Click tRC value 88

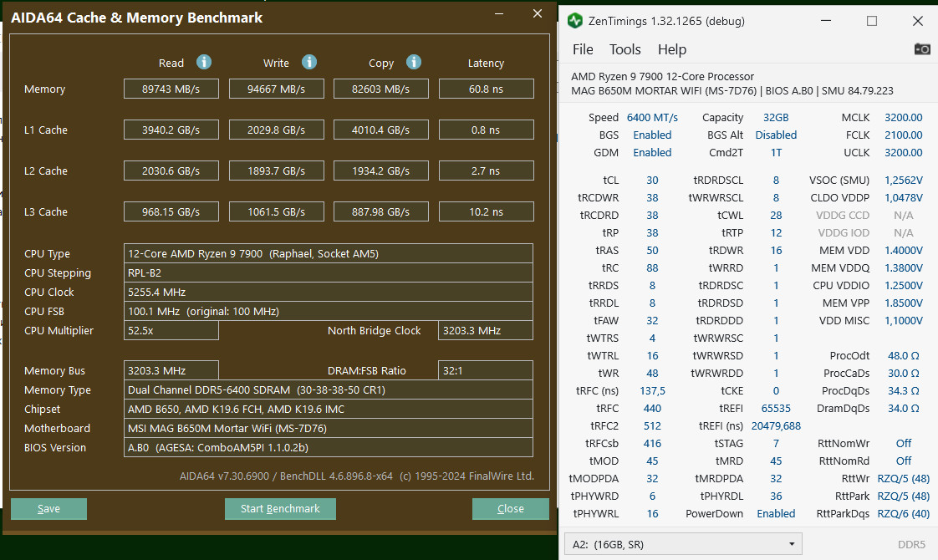[x=652, y=268]
